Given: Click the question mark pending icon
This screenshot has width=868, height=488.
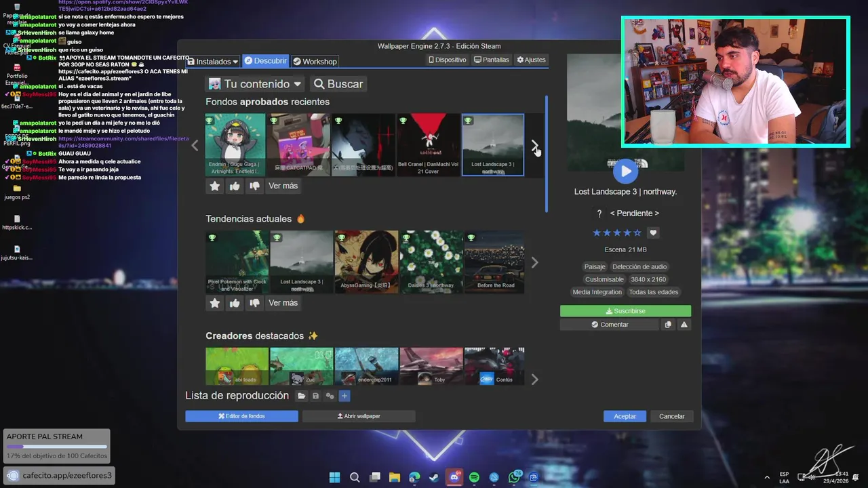Looking at the screenshot, I should [x=599, y=213].
